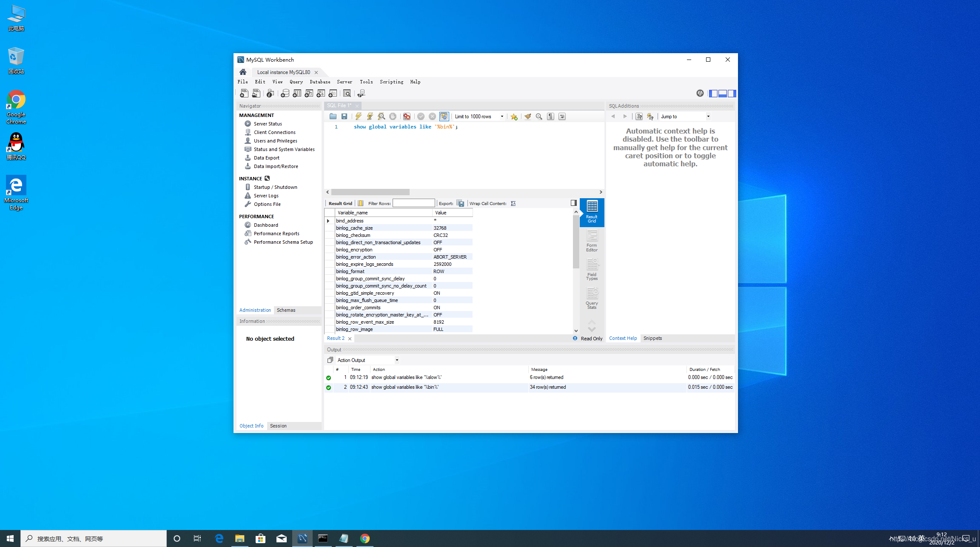
Task: Show Query Stats panel
Action: tap(592, 299)
